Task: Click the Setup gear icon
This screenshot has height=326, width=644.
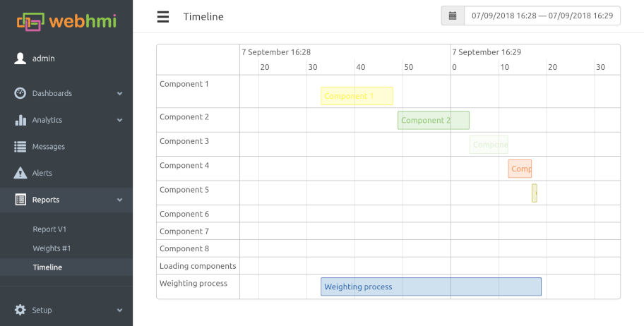Action: (20, 310)
